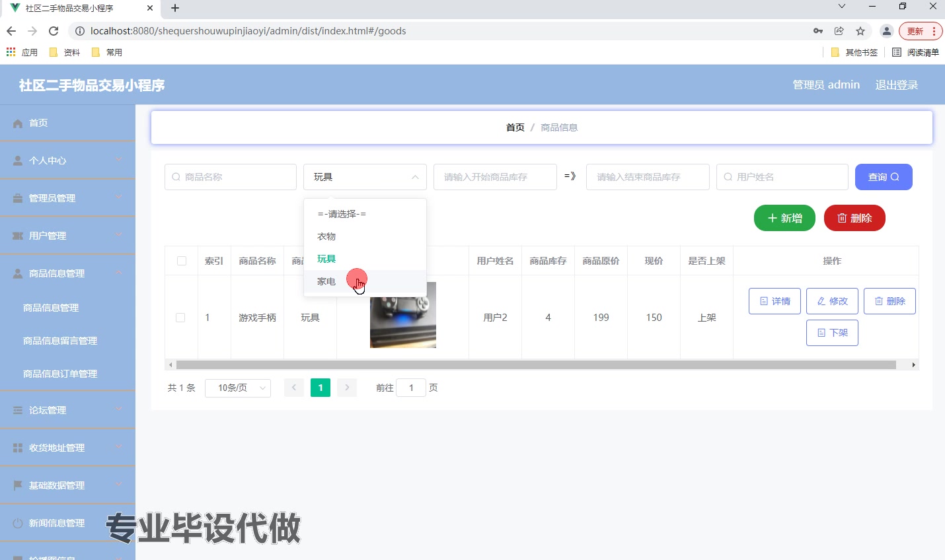Click the 管理员管理 sidebar icon
The image size is (945, 560).
tap(17, 197)
